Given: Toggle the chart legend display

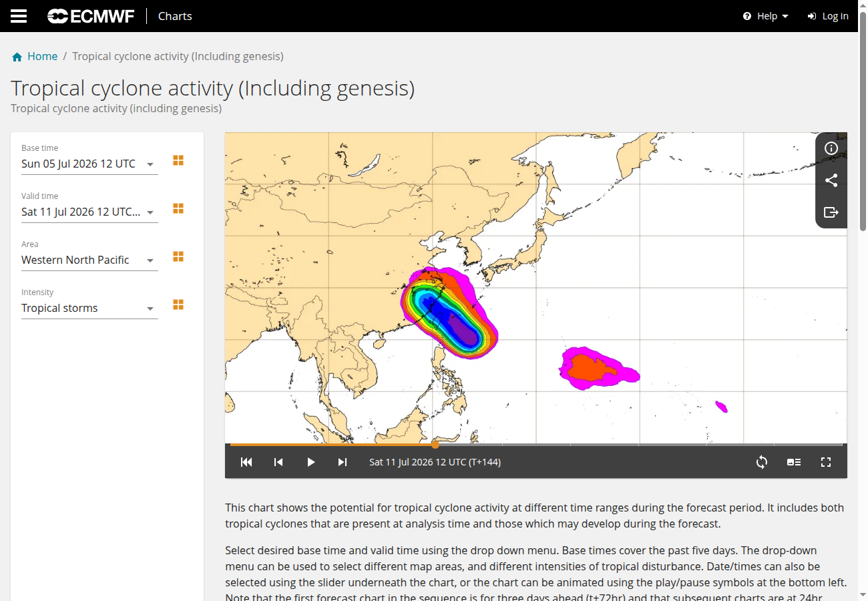Looking at the screenshot, I should coord(794,462).
